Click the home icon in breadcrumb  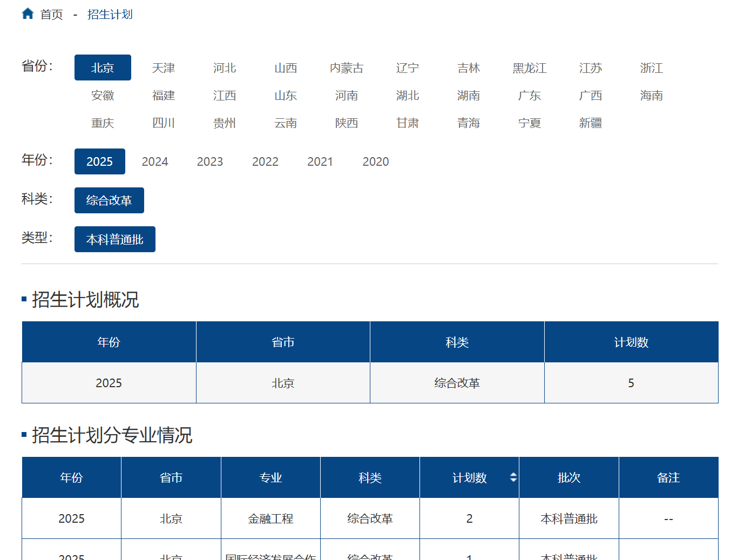28,14
